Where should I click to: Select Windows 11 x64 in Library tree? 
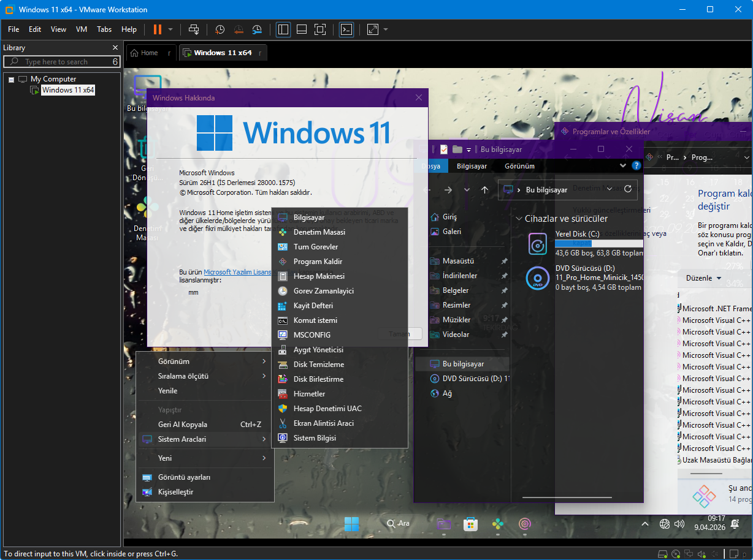tap(68, 90)
